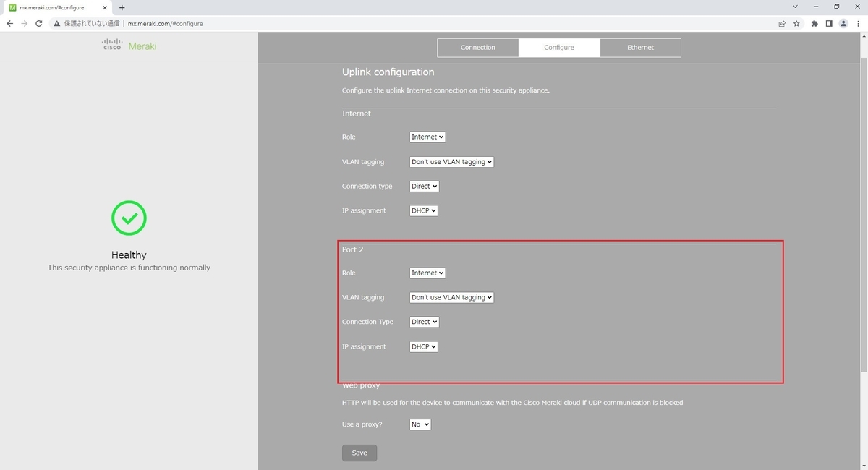Click the Cisco Meraki logo
Viewport: 868px width, 470px height.
(x=128, y=46)
